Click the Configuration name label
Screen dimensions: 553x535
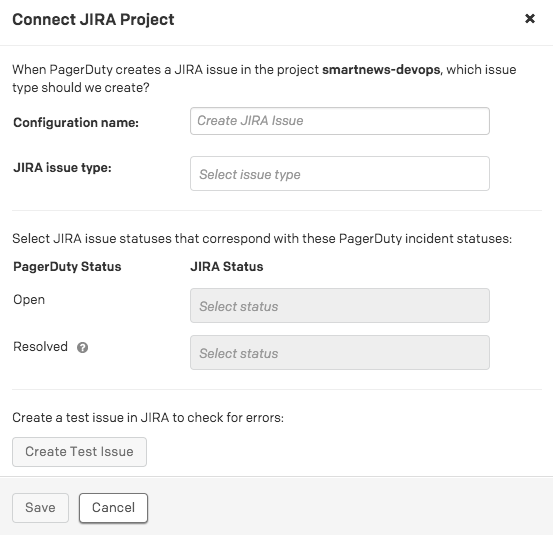pos(76,123)
